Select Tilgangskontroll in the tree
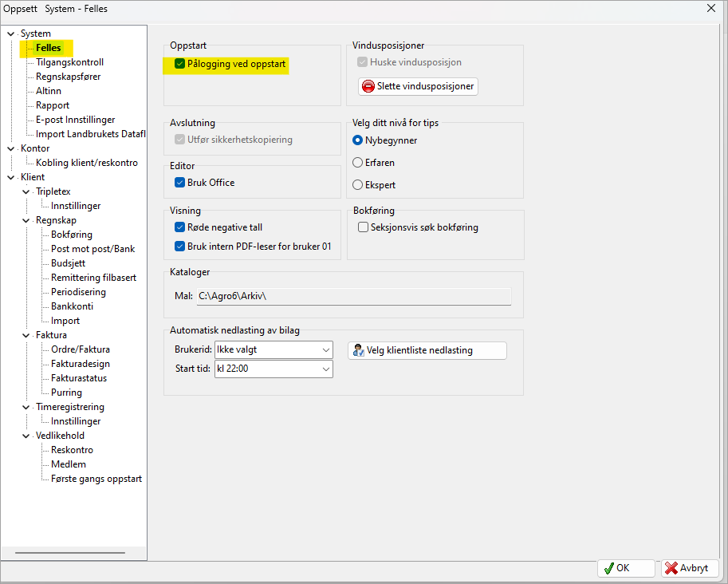 point(69,62)
